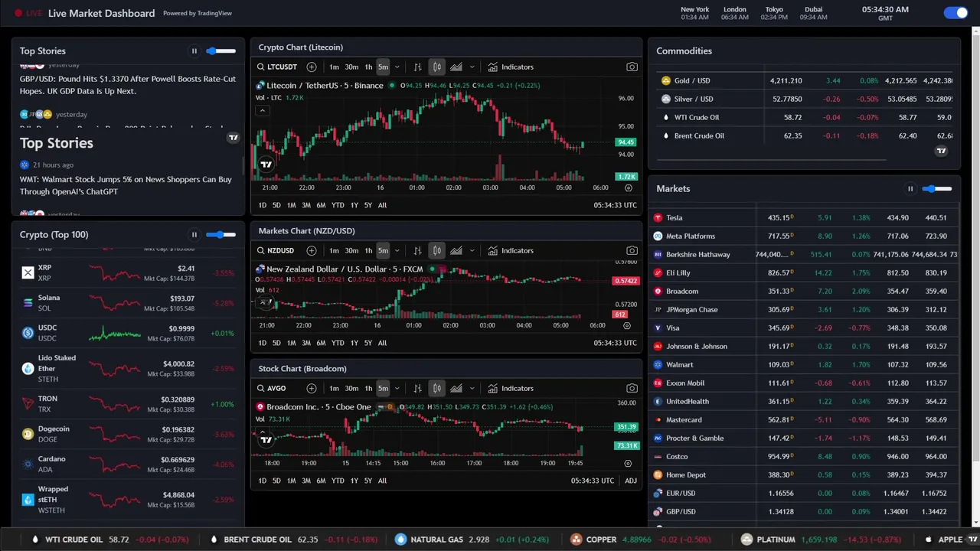Select WTI Crude Oil in Commodities

pos(805,117)
